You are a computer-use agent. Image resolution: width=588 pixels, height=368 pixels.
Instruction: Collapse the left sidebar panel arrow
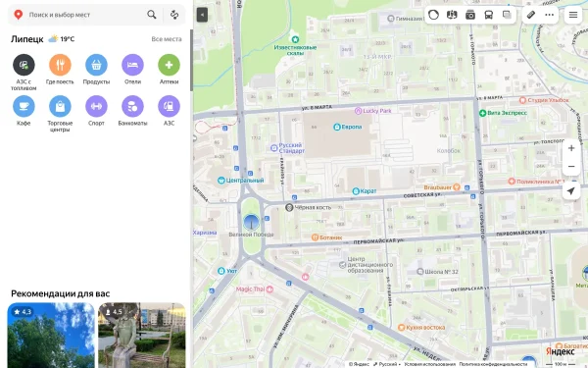tap(202, 15)
